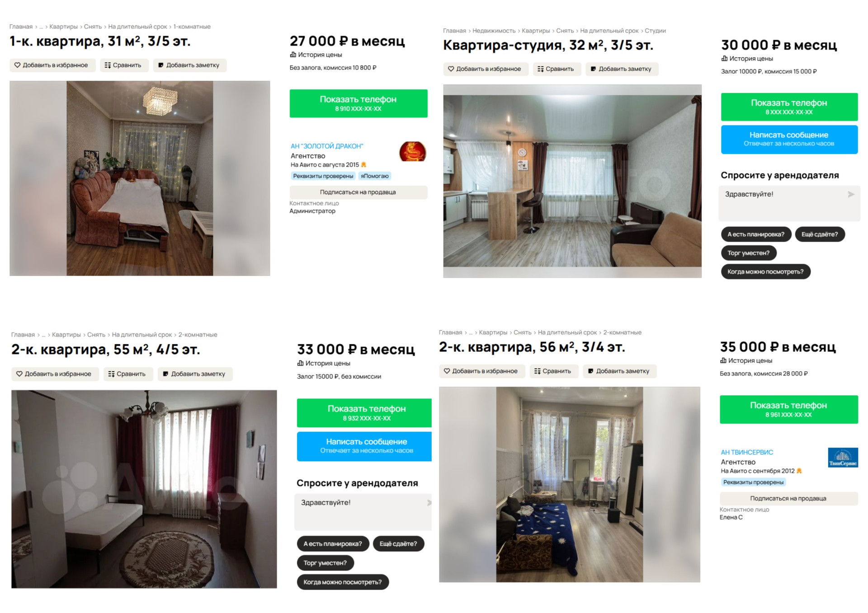Image resolution: width=868 pixels, height=613 pixels.
Task: Subscribe to seller АН ТВИНСЕРВИС
Action: [788, 498]
